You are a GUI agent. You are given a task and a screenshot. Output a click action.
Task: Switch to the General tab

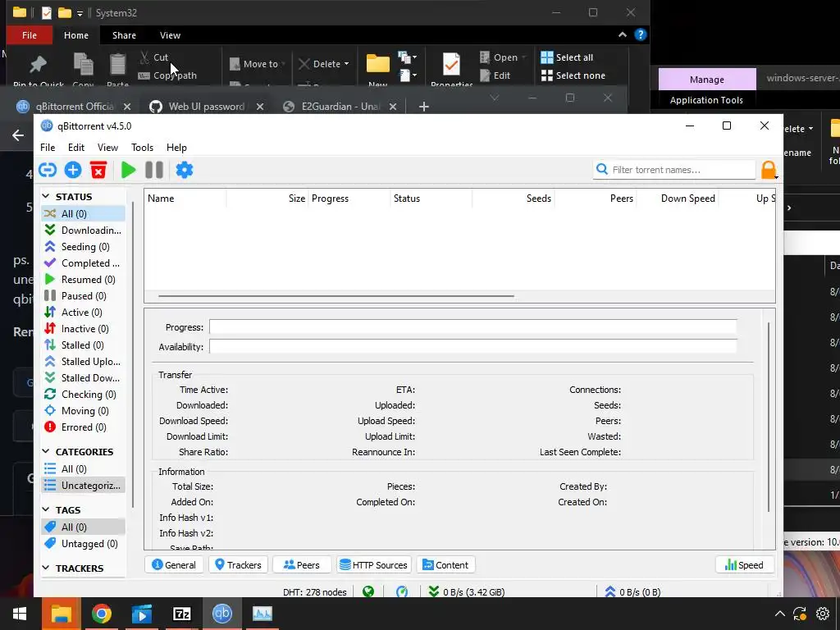[x=174, y=565]
